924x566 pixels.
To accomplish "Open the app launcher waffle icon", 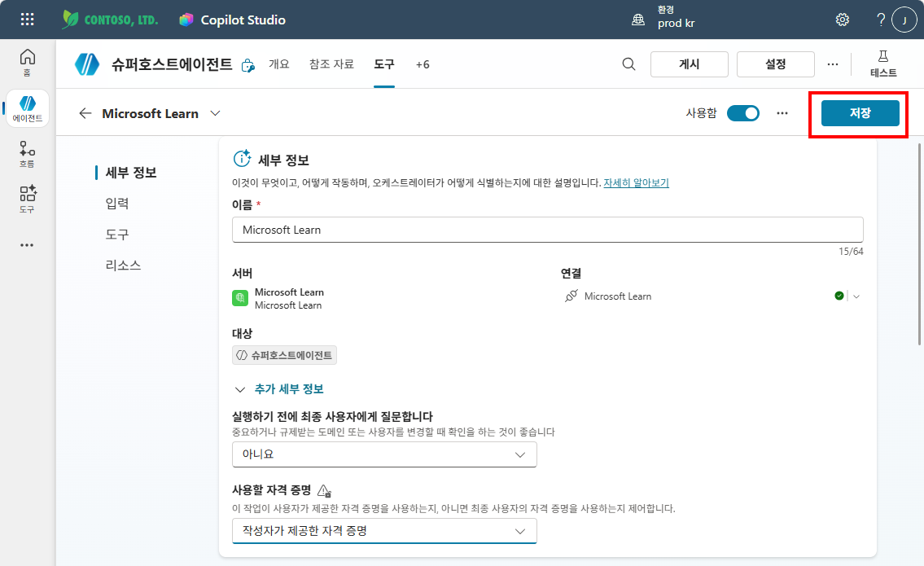I will click(x=27, y=20).
